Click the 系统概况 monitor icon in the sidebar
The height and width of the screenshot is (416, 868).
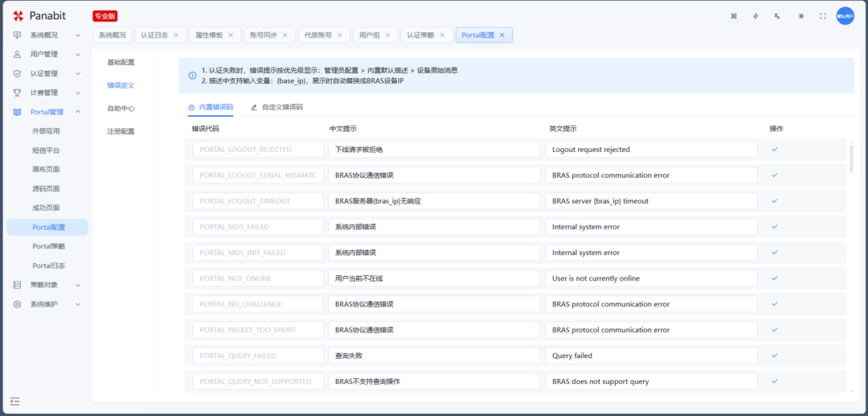pos(17,35)
